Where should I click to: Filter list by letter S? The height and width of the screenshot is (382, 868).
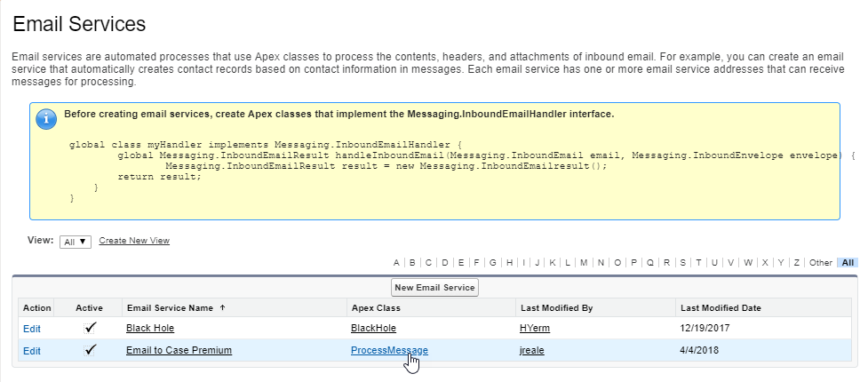click(683, 263)
